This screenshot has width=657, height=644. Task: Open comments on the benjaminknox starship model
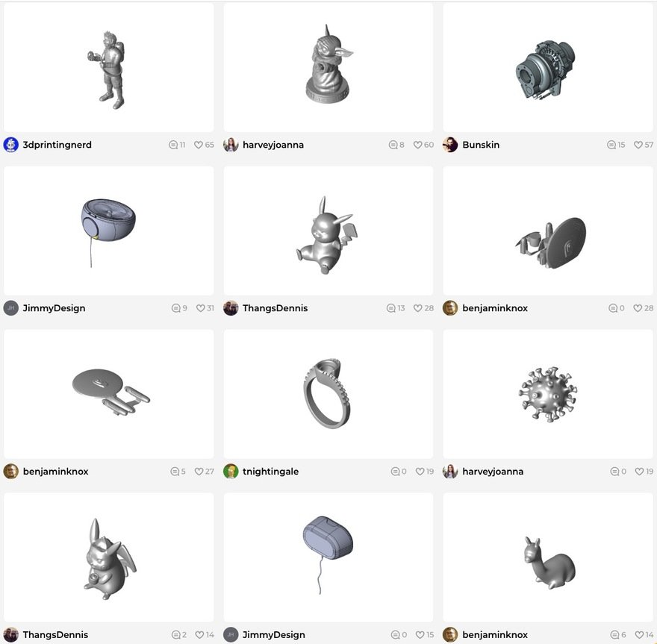point(175,472)
